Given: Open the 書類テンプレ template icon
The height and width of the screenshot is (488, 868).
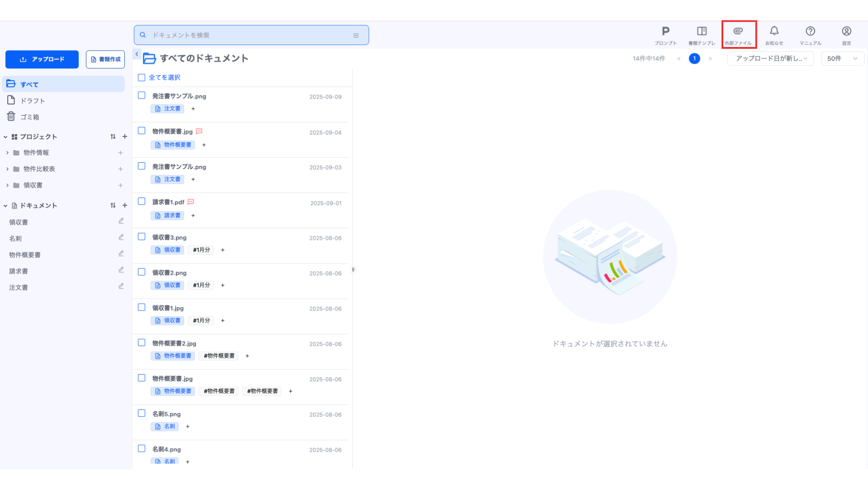Looking at the screenshot, I should coord(702,35).
